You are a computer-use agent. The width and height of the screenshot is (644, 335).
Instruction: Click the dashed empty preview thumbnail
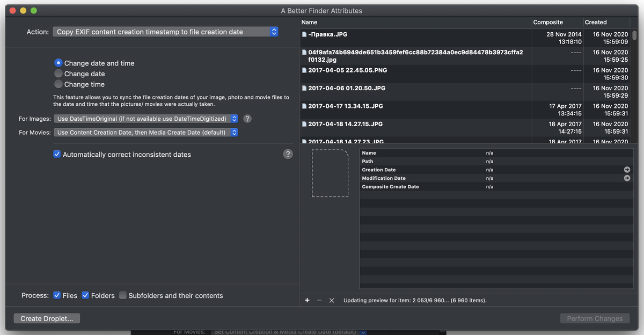pyautogui.click(x=330, y=173)
